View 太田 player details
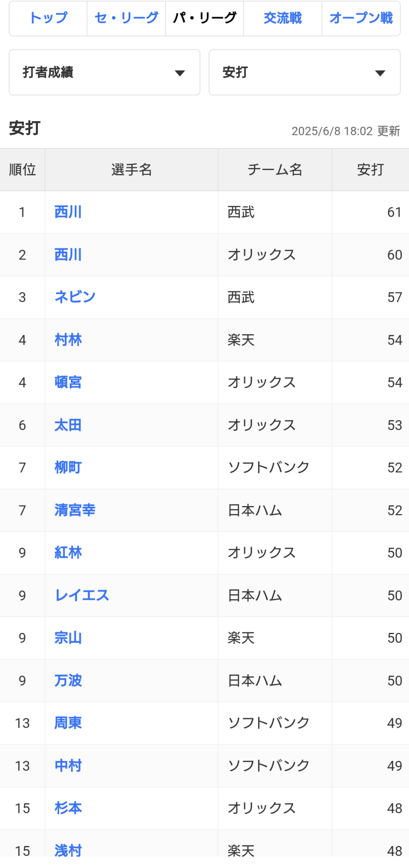The width and height of the screenshot is (409, 868). pyautogui.click(x=68, y=425)
